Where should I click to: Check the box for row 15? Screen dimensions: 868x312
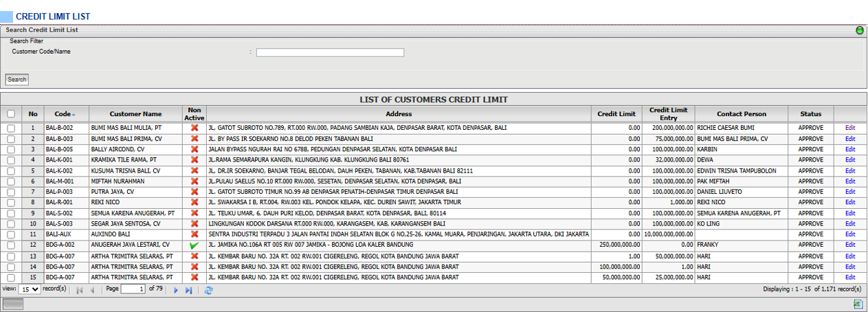point(11,277)
